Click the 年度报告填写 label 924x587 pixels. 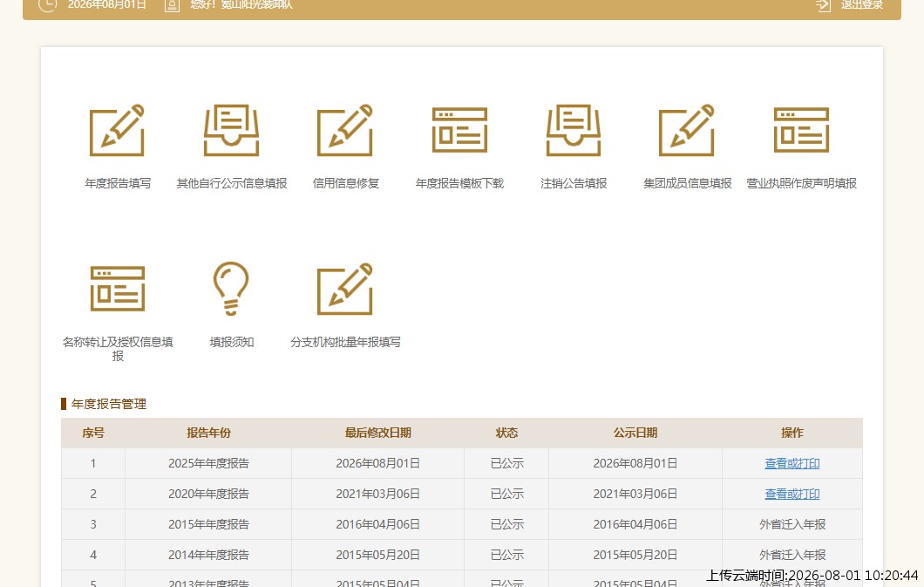(x=118, y=183)
